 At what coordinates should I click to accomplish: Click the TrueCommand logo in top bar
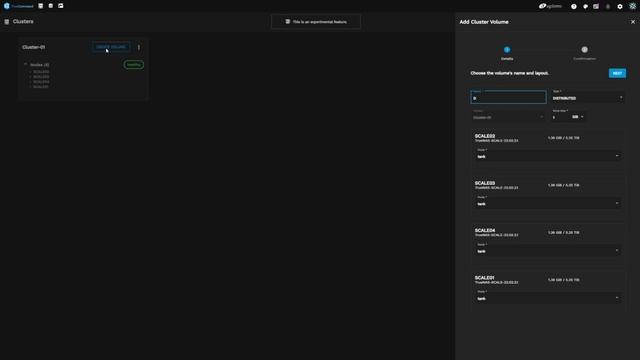click(18, 6)
